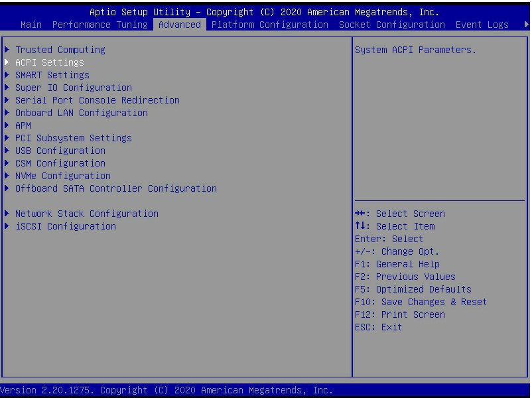Screen dimensions: 532x398
Task: Click triangle arrow beside SMART Settings
Action: [7, 75]
